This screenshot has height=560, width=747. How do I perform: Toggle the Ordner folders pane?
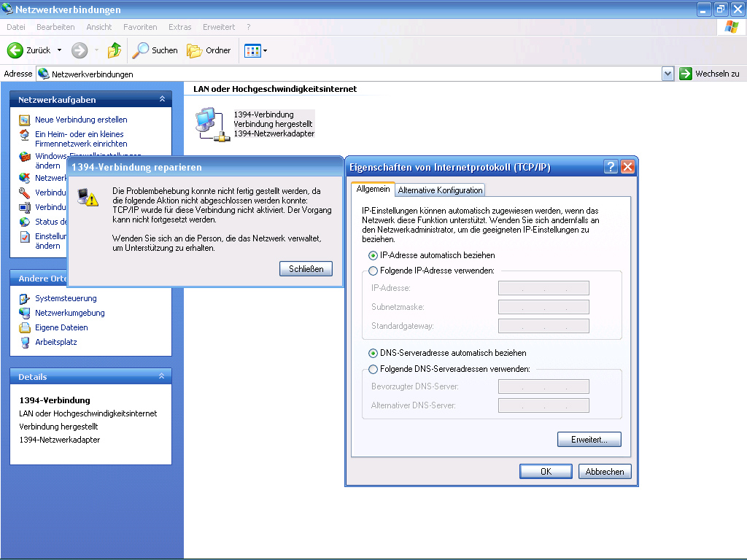click(209, 50)
